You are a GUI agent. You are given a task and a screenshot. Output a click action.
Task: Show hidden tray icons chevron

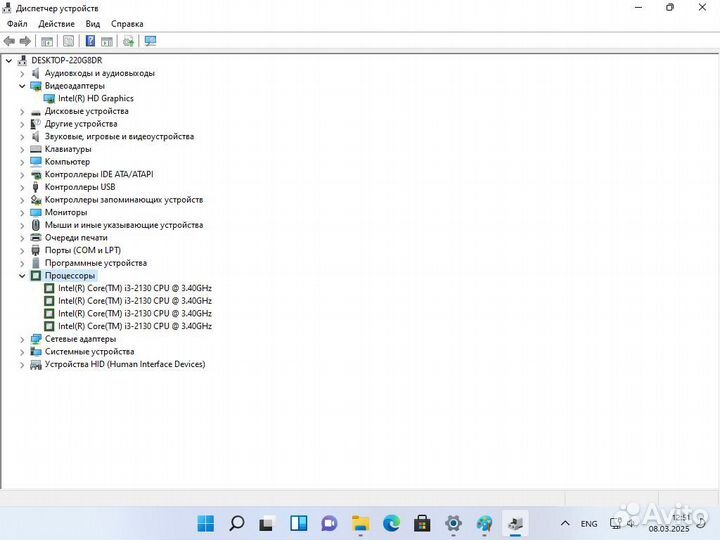coord(565,523)
